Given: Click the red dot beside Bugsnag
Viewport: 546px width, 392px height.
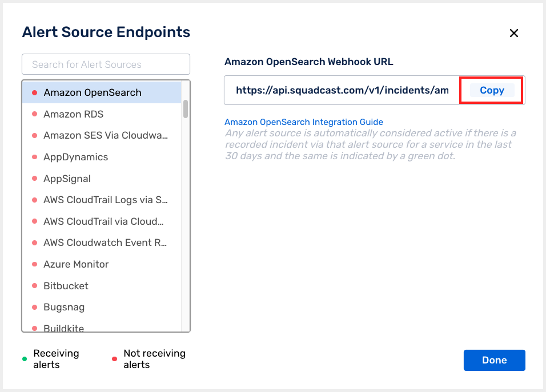Looking at the screenshot, I should [35, 307].
